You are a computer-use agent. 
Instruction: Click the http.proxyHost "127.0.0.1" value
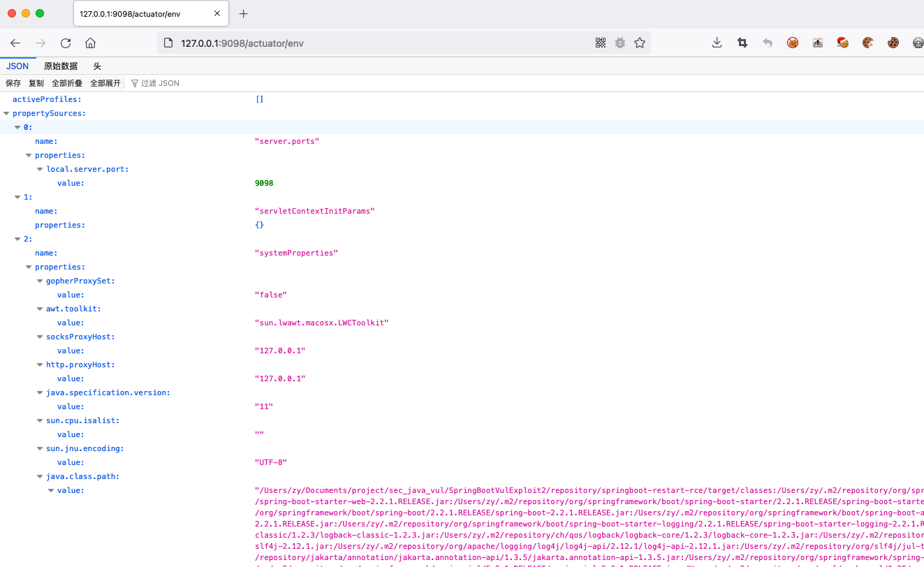click(280, 378)
